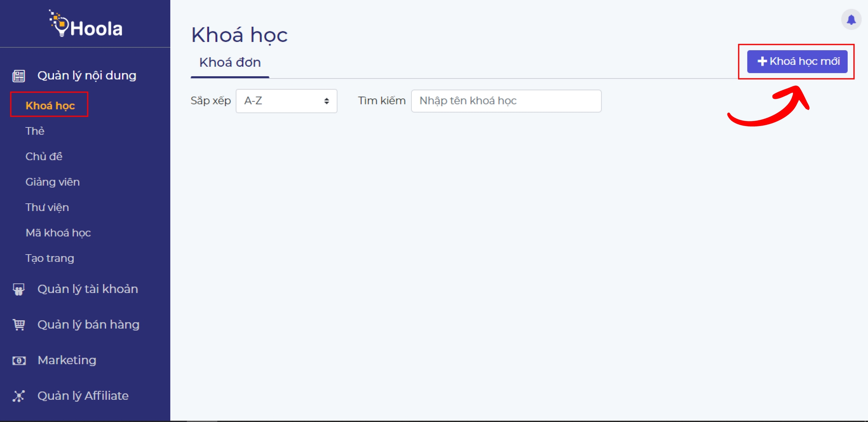Expand the Marketing sidebar section
This screenshot has height=422, width=868.
tap(67, 361)
